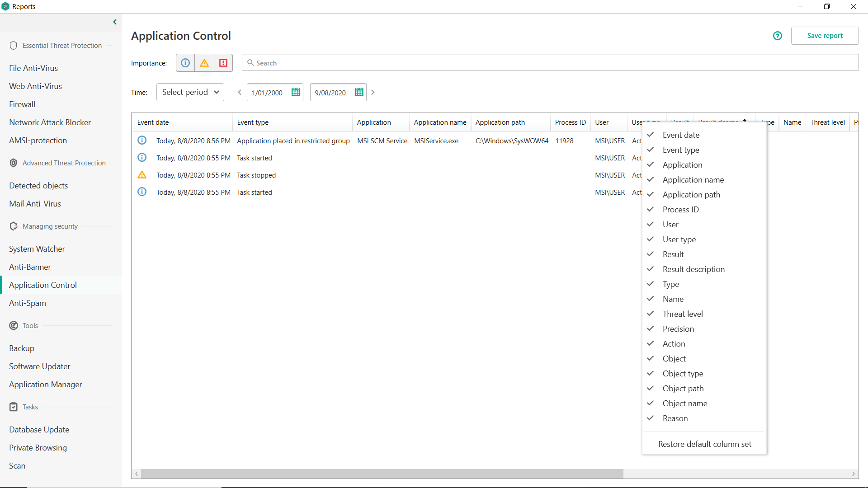Open the Web Anti-Virus report
Image resolution: width=868 pixels, height=488 pixels.
tap(35, 86)
